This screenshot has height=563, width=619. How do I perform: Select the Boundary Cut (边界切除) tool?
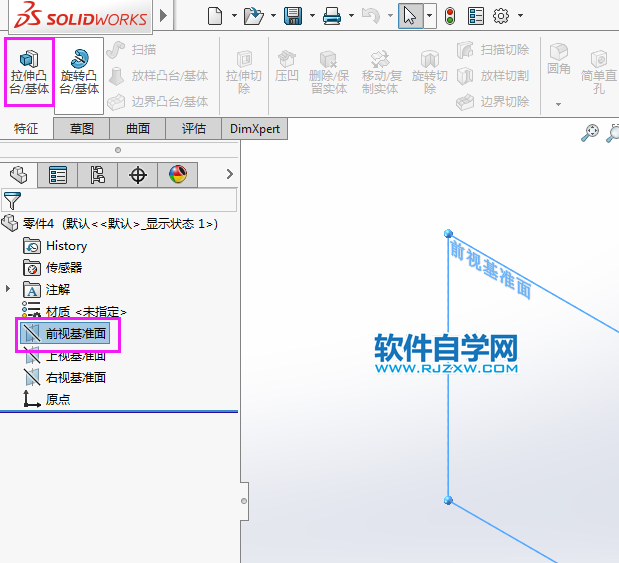click(493, 102)
